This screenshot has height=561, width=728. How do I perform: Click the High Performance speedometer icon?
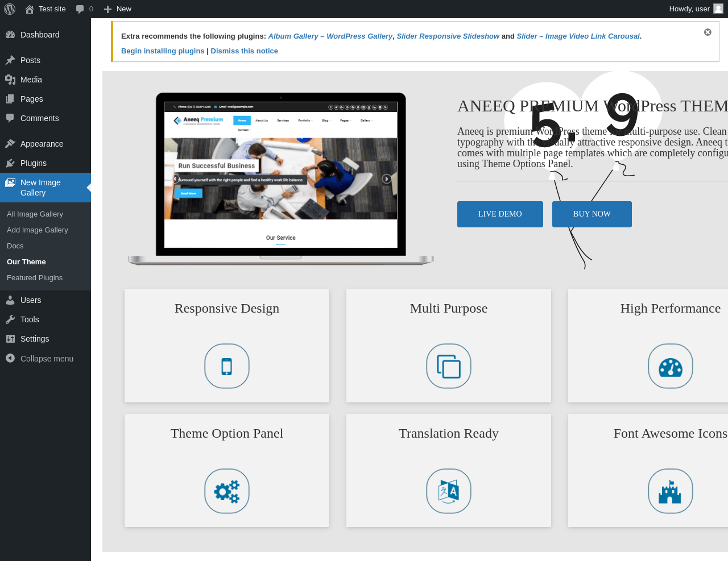click(671, 366)
